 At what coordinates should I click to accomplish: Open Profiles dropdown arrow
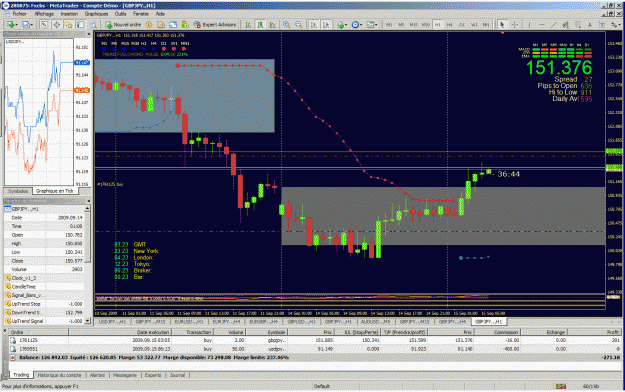coord(32,25)
